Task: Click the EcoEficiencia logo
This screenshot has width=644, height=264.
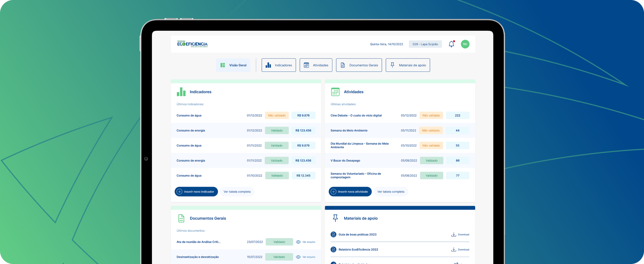Action: click(x=192, y=44)
